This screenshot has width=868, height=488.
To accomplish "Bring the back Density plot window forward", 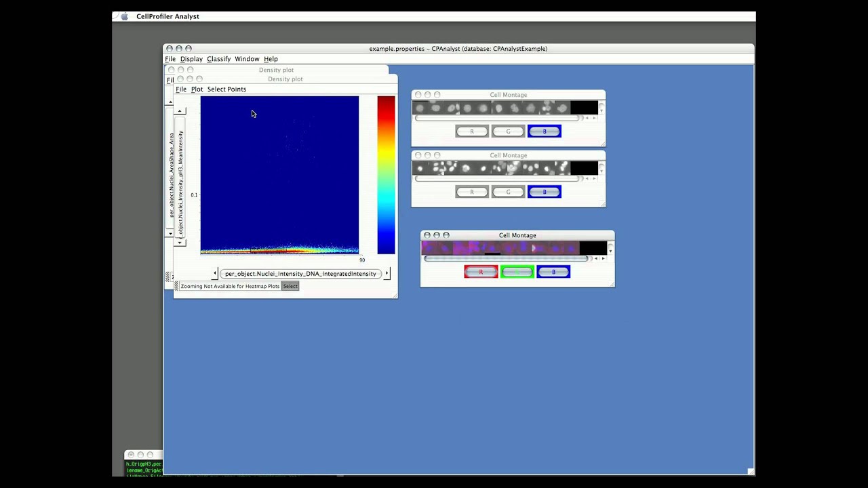I will coord(276,70).
